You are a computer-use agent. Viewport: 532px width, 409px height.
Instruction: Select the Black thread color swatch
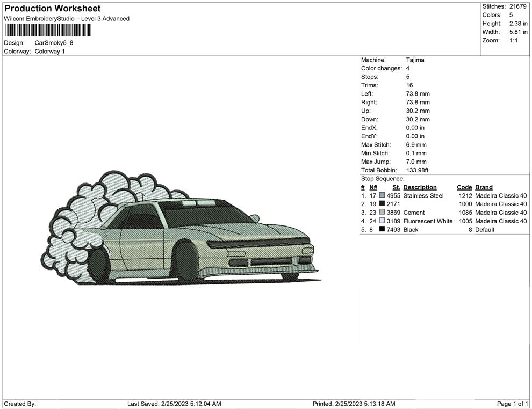[x=382, y=230]
